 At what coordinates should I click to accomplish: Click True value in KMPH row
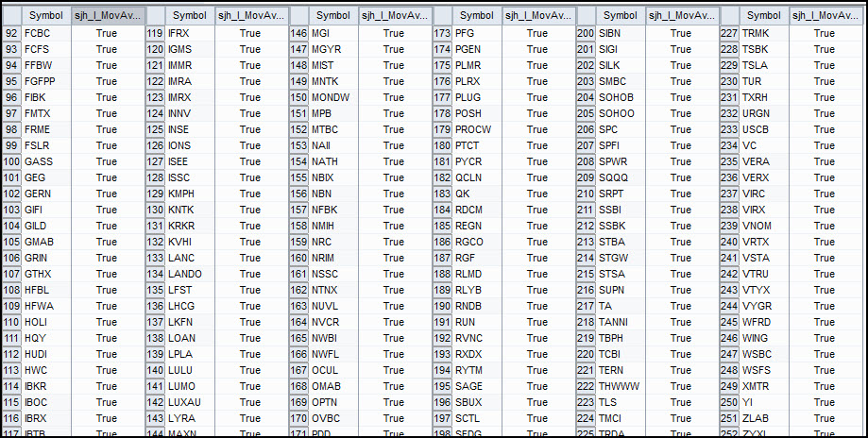pyautogui.click(x=250, y=194)
